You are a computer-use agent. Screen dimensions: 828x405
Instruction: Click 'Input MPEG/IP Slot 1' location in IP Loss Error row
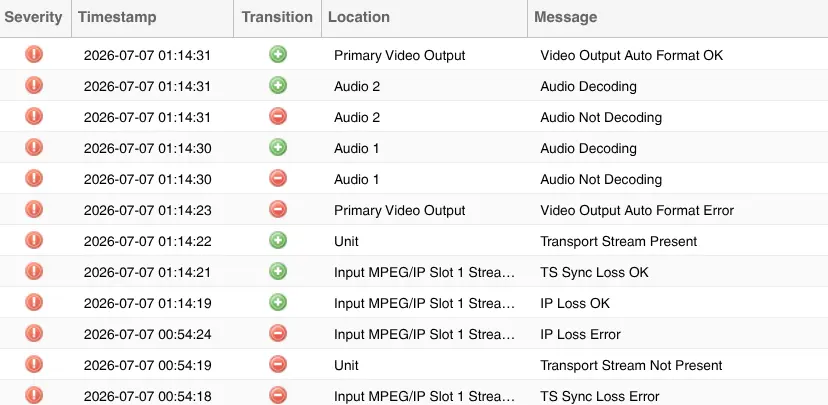[x=424, y=334]
